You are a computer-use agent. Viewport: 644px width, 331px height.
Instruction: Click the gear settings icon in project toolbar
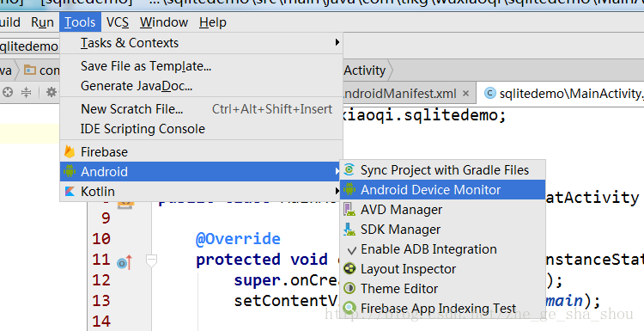(x=51, y=92)
